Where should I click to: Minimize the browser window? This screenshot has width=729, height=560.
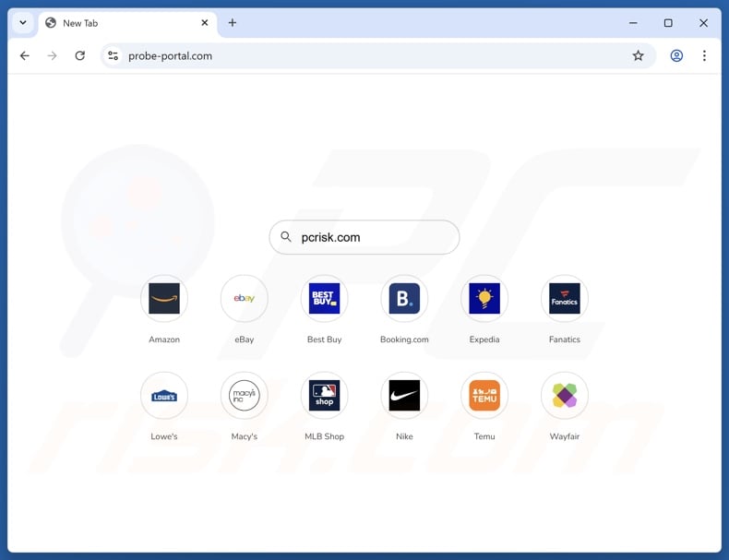[633, 23]
